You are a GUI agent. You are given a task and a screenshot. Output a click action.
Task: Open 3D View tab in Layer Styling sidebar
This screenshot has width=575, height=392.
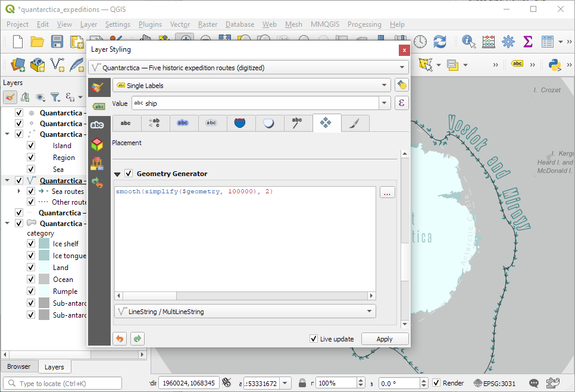97,145
